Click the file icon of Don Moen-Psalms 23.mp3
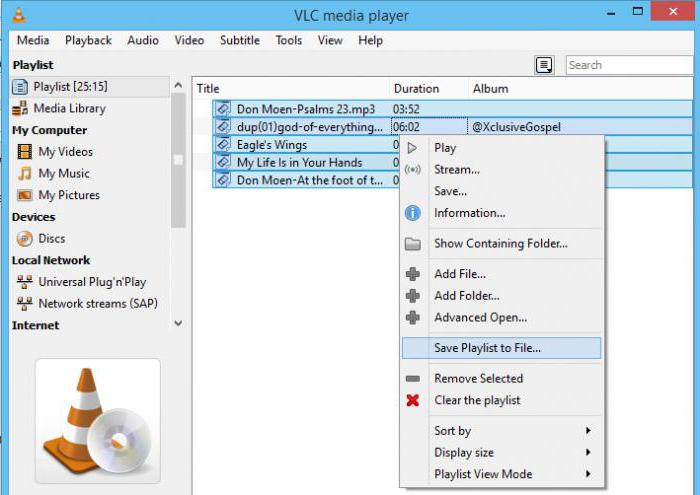Screen dimensions: 700x495 [223, 108]
